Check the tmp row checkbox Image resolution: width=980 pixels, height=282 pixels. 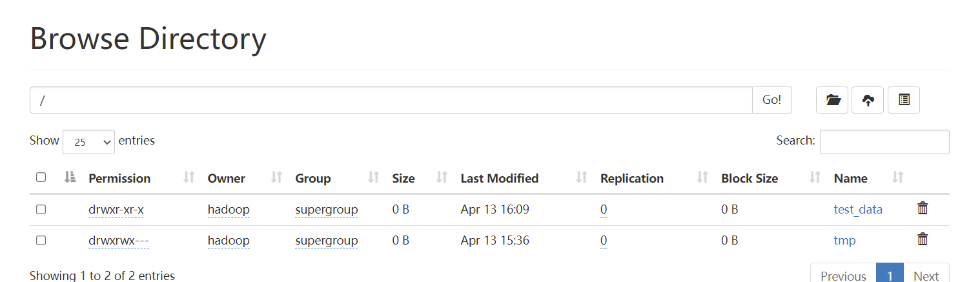tap(41, 240)
